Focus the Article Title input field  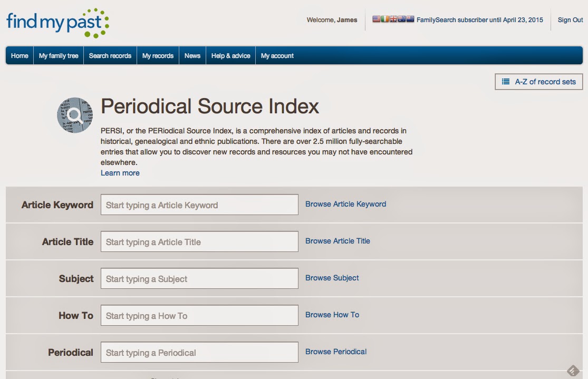click(x=199, y=241)
